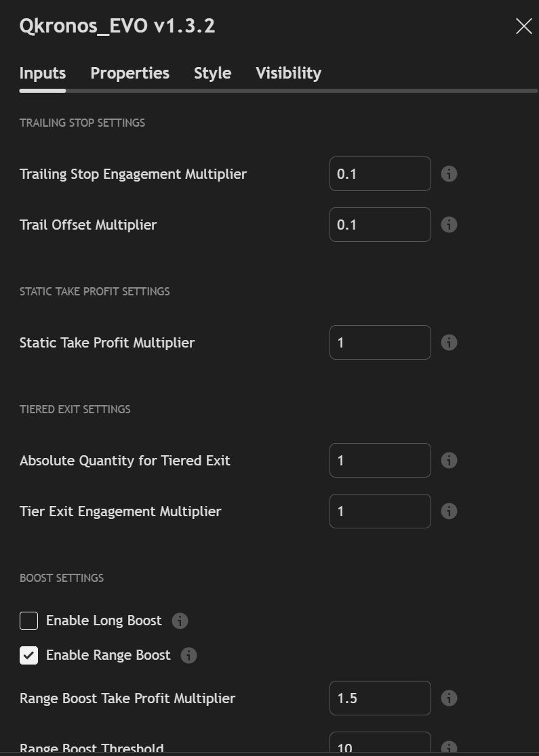The height and width of the screenshot is (756, 539).
Task: Close the Qkronos_EVO settings dialog
Action: tap(523, 26)
